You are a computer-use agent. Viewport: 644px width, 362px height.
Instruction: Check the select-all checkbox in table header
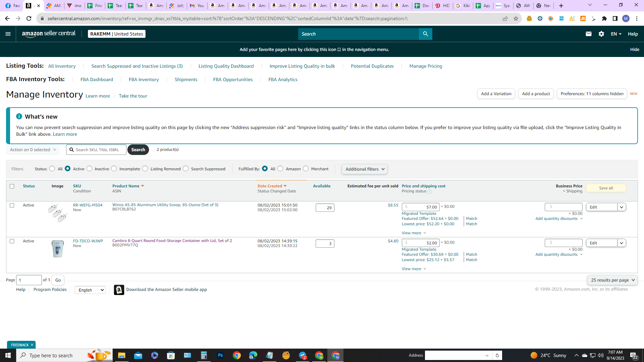(12, 186)
